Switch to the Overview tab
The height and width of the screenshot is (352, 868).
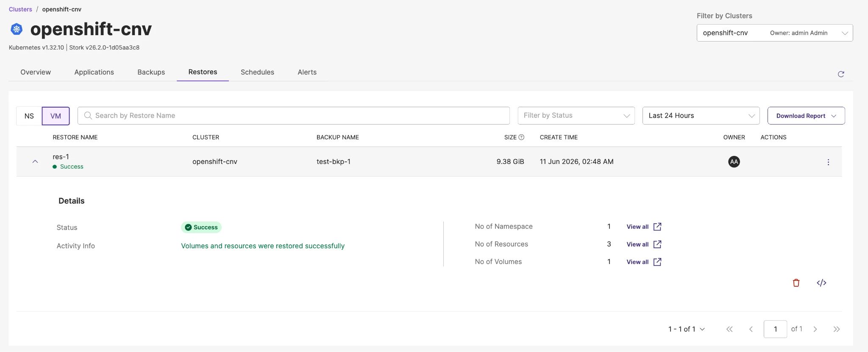pyautogui.click(x=36, y=72)
